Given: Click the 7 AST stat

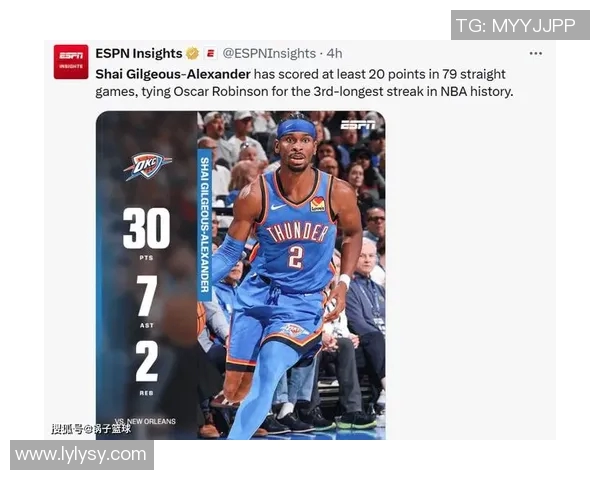Looking at the screenshot, I should point(147,302).
